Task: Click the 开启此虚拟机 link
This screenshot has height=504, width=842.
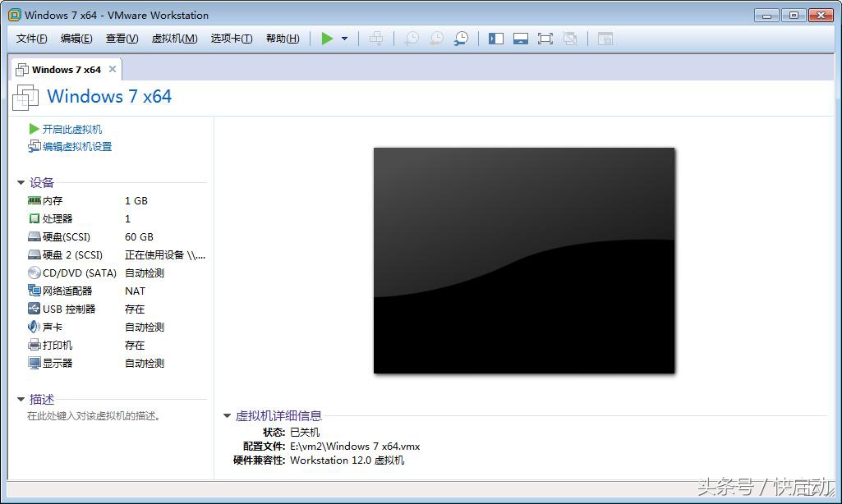Action: click(x=72, y=129)
